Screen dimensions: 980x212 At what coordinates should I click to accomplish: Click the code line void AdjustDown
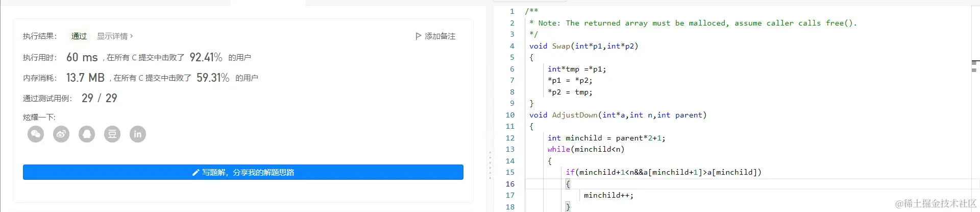618,115
